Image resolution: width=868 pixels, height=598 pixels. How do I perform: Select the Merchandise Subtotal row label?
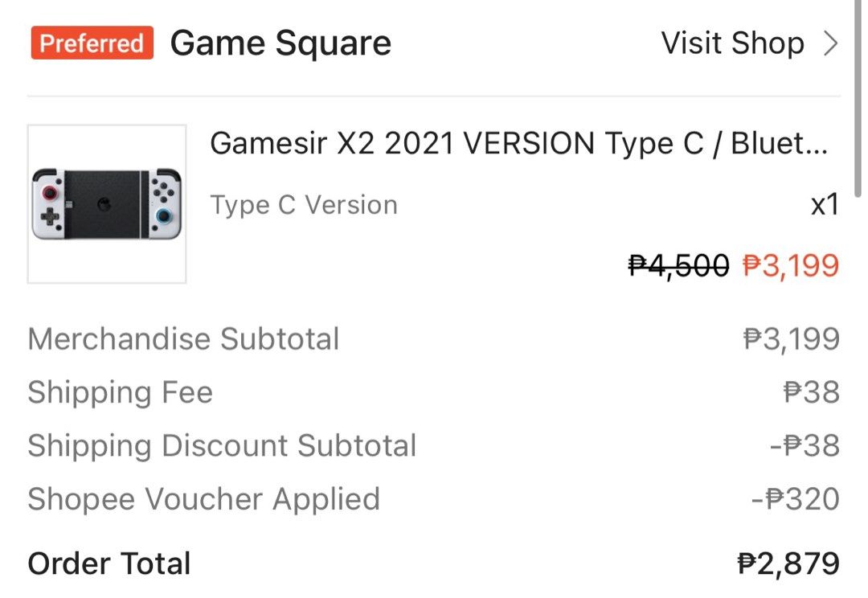tap(183, 339)
